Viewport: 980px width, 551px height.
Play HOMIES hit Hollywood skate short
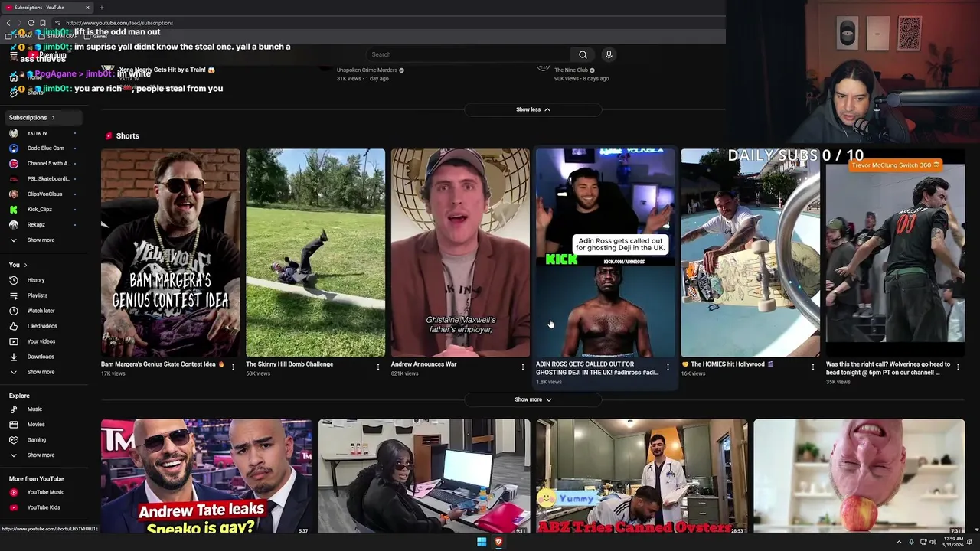[750, 253]
